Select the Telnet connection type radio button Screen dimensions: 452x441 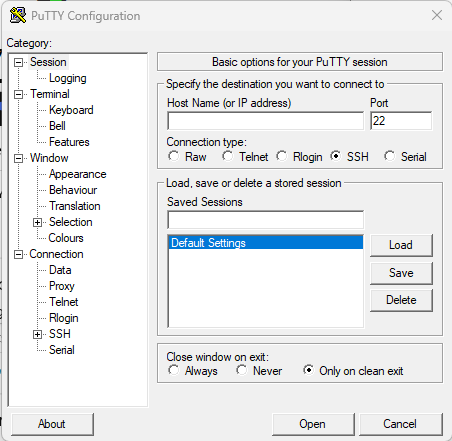tap(228, 156)
